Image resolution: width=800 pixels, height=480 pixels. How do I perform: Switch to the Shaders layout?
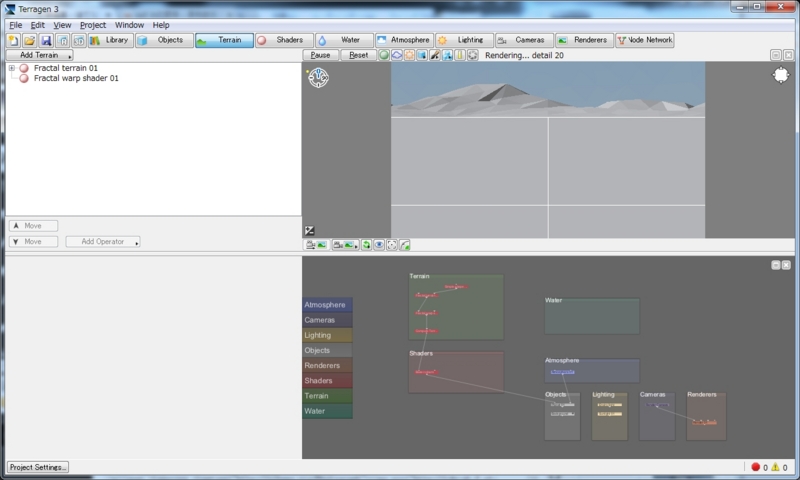pyautogui.click(x=283, y=40)
